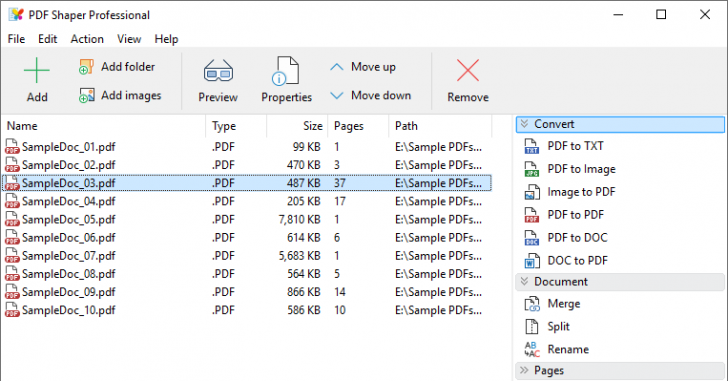Select file SampleDoc_07.pdf
The width and height of the screenshot is (728, 381).
69,256
